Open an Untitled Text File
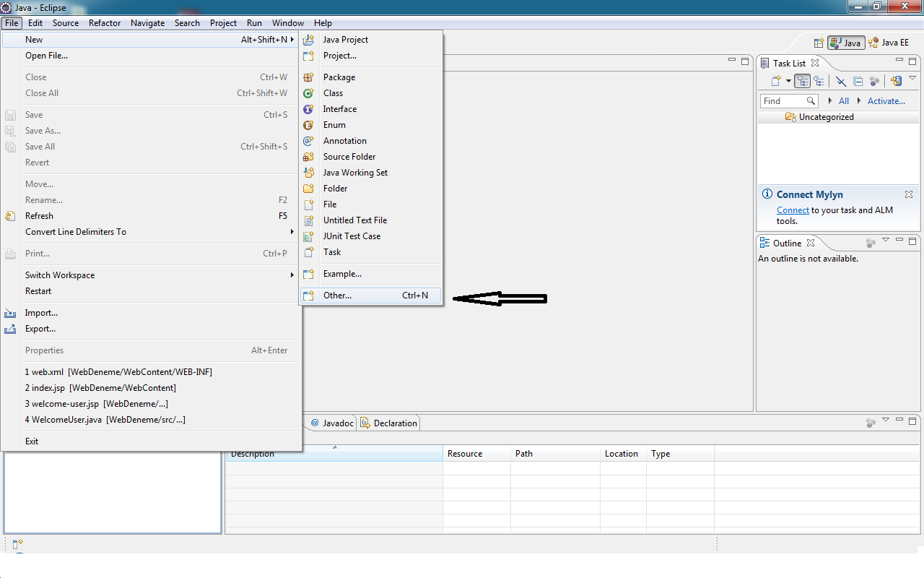924x578 pixels. (x=370, y=220)
